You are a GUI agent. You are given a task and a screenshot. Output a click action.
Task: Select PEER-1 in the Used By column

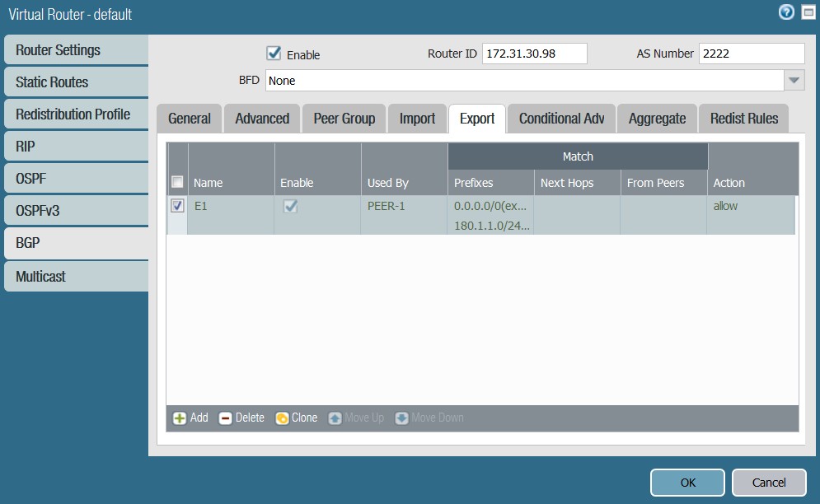pyautogui.click(x=387, y=205)
